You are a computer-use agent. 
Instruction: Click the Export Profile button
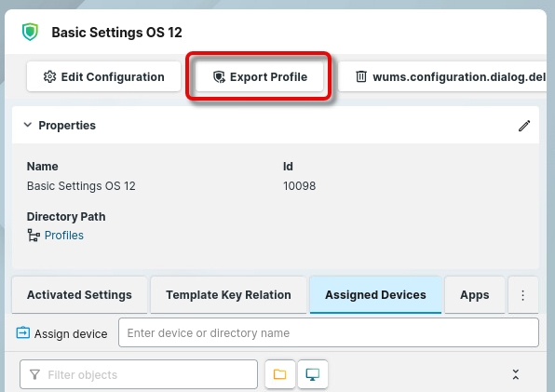tap(260, 76)
